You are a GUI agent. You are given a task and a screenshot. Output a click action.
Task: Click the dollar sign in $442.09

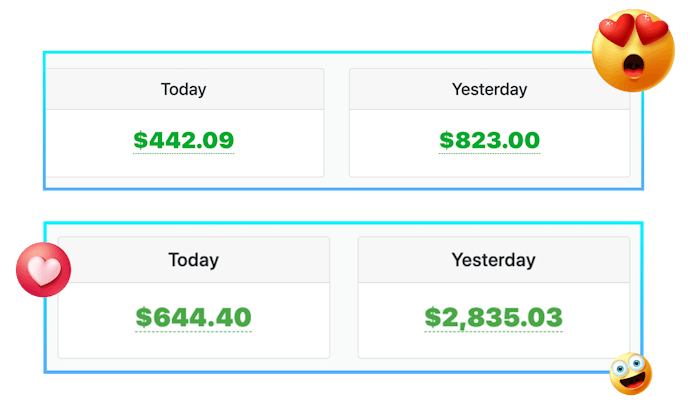pos(140,141)
